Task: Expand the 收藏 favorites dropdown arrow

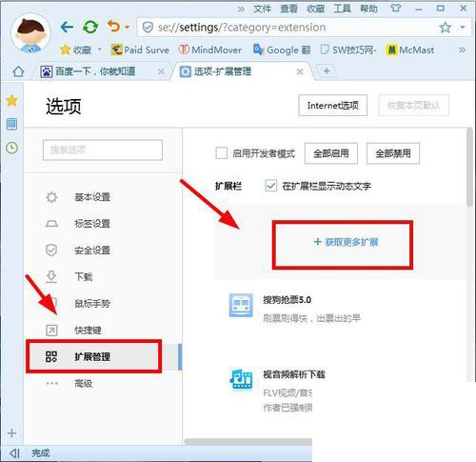Action: (x=100, y=50)
